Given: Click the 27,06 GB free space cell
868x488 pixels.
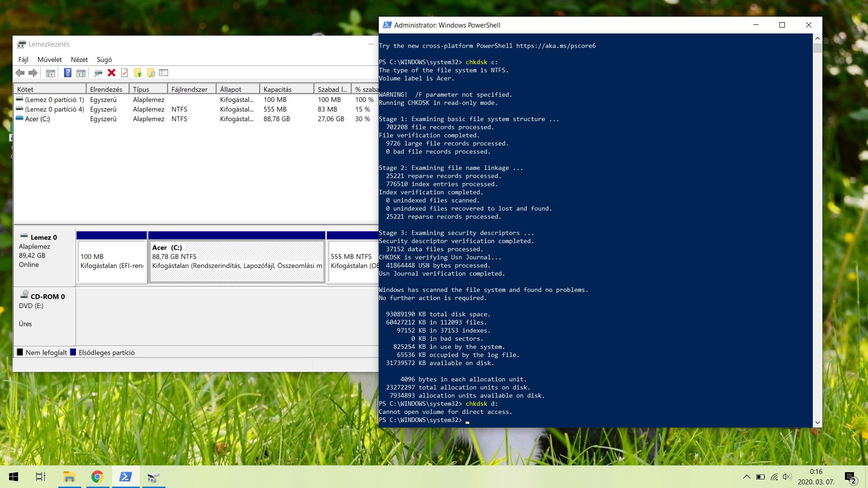Looking at the screenshot, I should coord(331,119).
